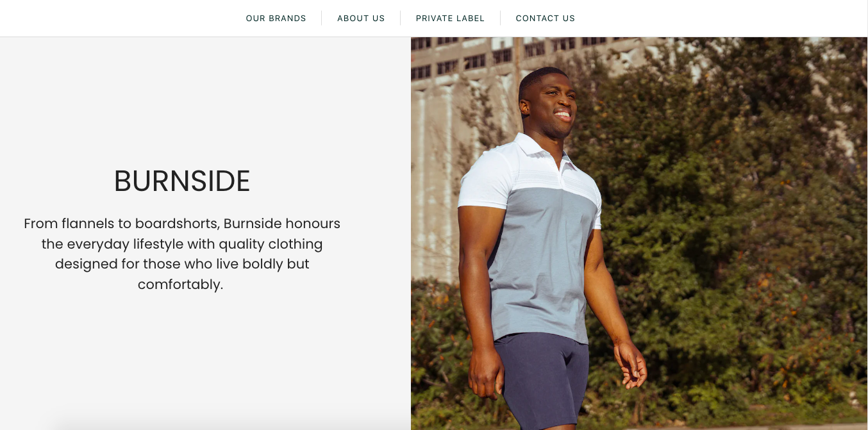Open the CONTACT US link
Viewport: 868px width, 430px height.
pos(545,19)
